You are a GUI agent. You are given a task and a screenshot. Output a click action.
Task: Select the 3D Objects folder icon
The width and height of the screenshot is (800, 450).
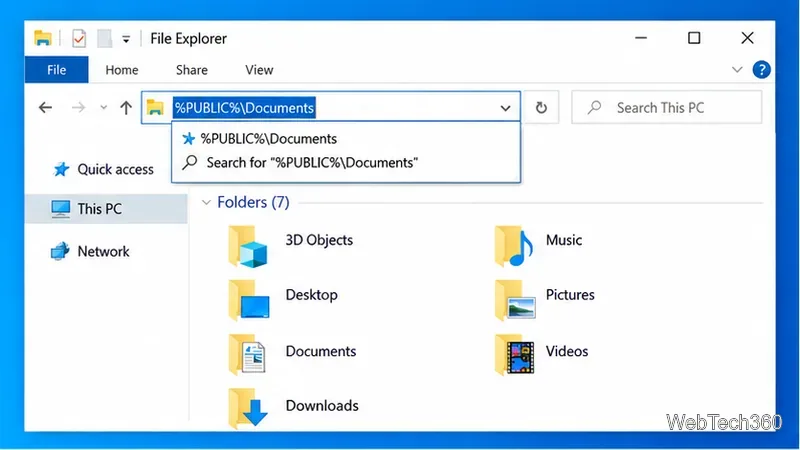[248, 247]
